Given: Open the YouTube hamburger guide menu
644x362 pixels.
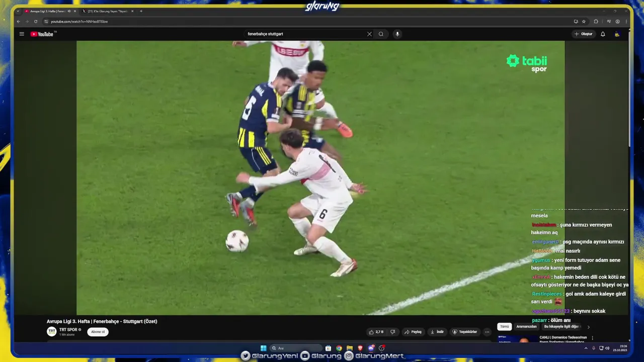Looking at the screenshot, I should tap(22, 34).
